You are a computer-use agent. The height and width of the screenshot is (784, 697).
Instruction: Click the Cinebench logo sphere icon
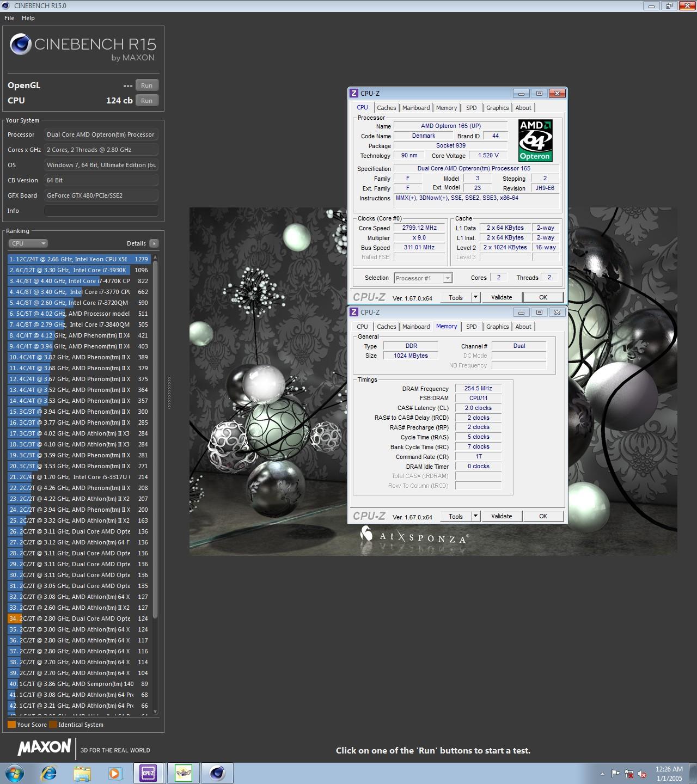point(20,44)
